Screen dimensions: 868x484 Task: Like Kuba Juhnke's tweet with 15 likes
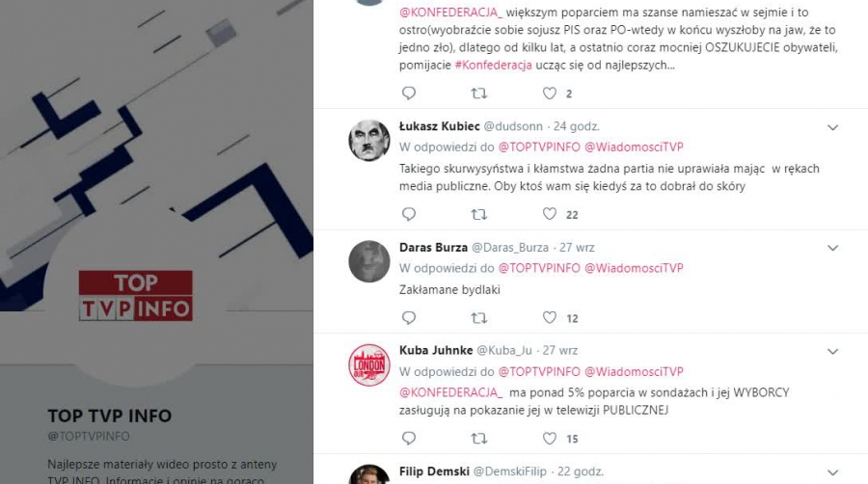point(549,438)
